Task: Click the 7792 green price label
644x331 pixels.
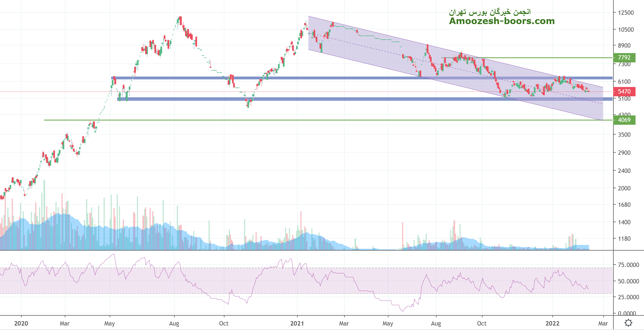Action: tap(624, 58)
